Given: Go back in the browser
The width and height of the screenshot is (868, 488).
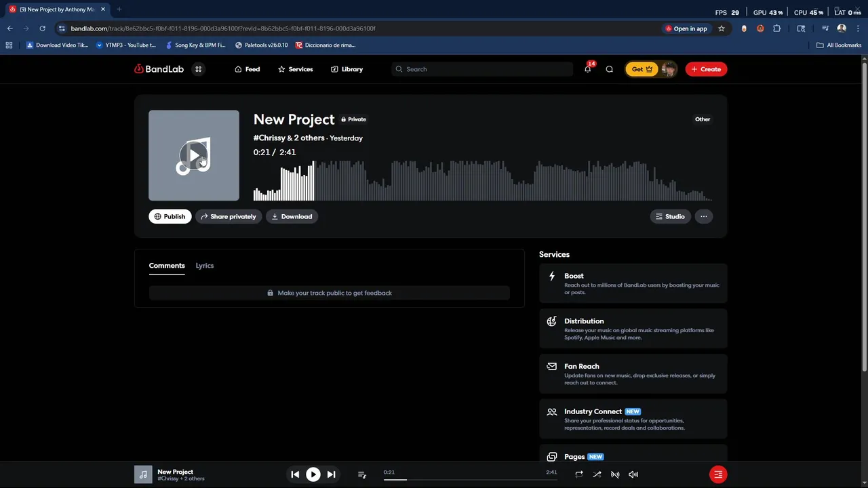Looking at the screenshot, I should tap(9, 28).
